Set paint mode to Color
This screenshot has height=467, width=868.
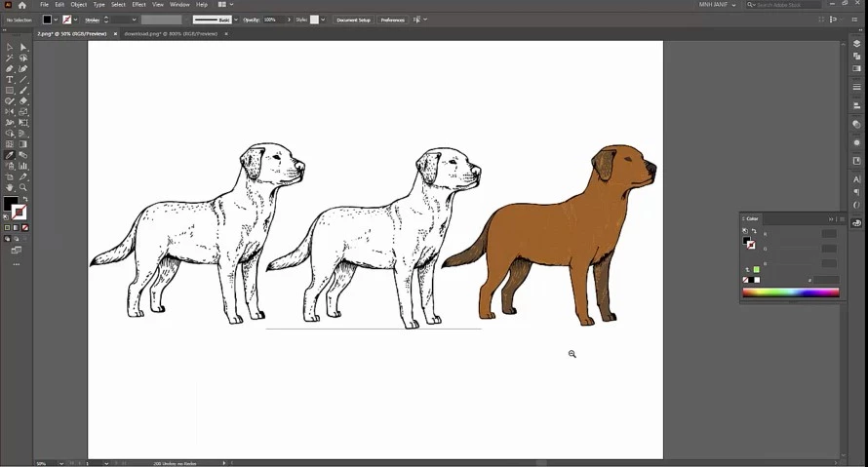pyautogui.click(x=7, y=227)
